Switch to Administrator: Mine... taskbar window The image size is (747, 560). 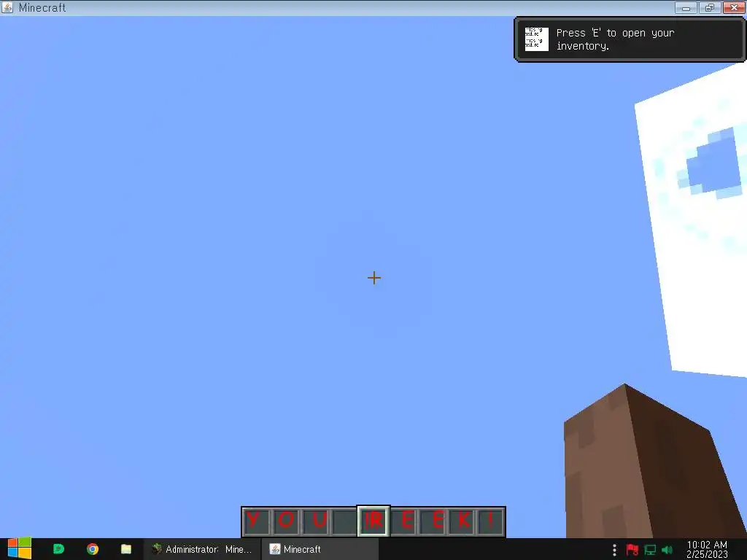click(x=202, y=549)
